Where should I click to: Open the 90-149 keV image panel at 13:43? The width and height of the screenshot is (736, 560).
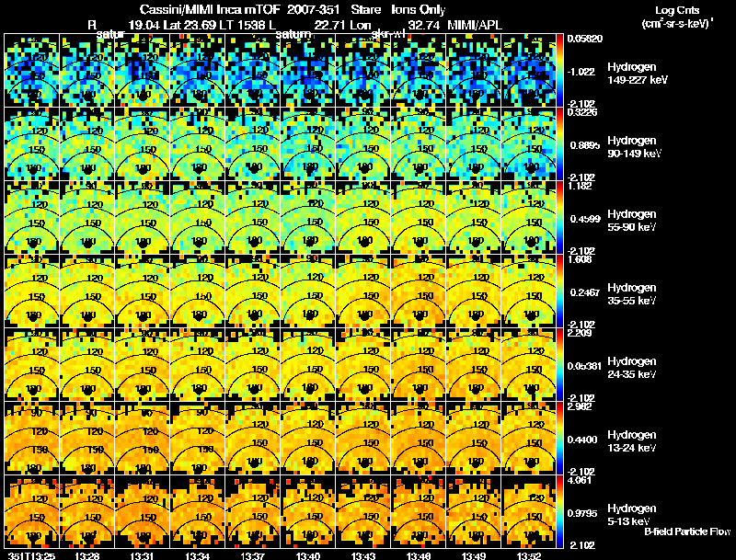point(363,144)
